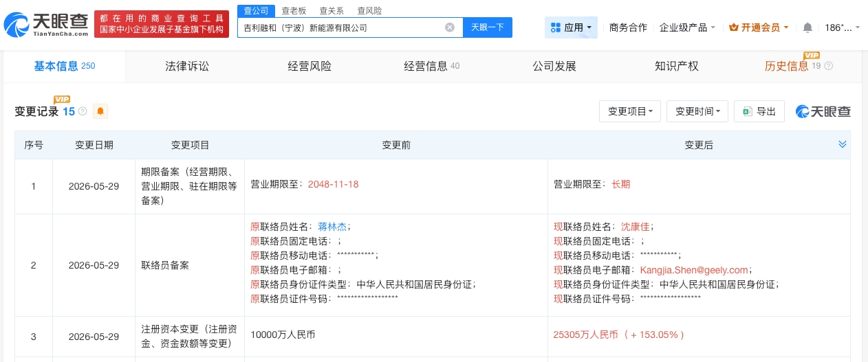Click the 天眼一下 search button
Image resolution: width=868 pixels, height=362 pixels.
coord(488,27)
